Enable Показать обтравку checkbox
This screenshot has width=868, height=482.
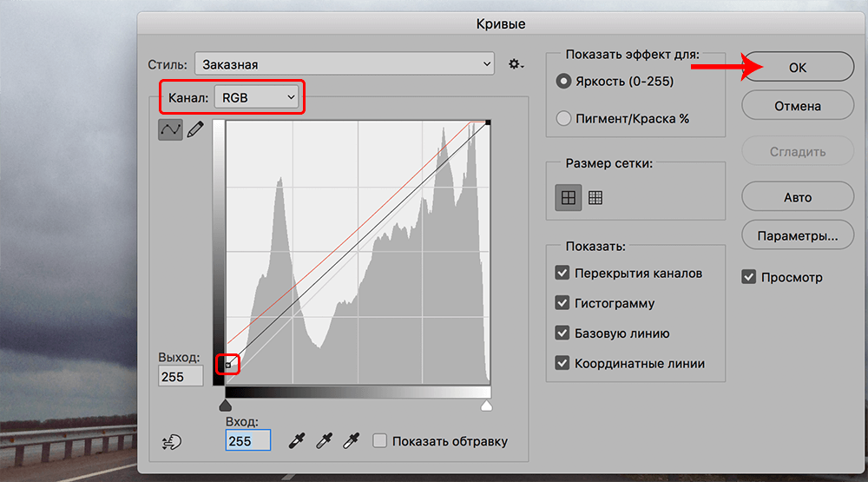pyautogui.click(x=379, y=441)
